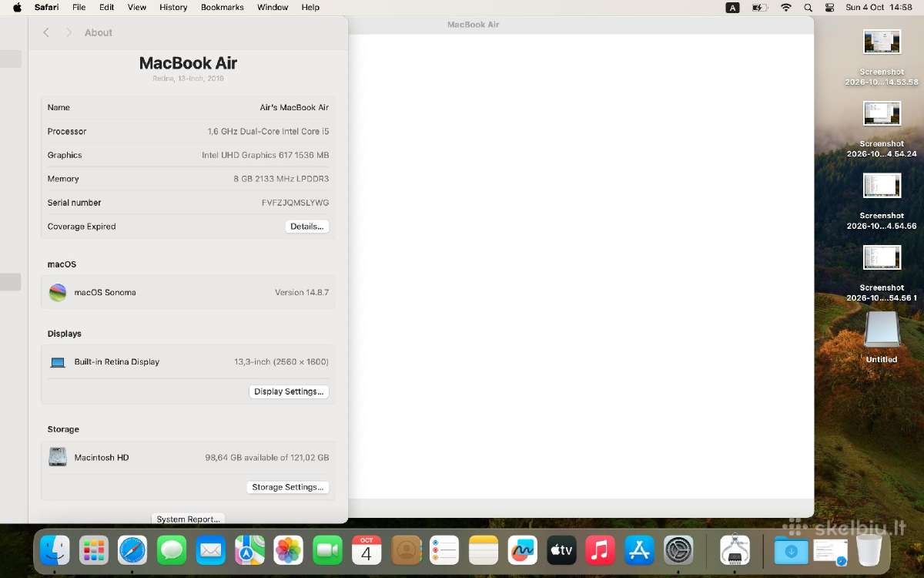Screen dimensions: 924x578
Task: Click the Details... coverage button
Action: point(307,227)
